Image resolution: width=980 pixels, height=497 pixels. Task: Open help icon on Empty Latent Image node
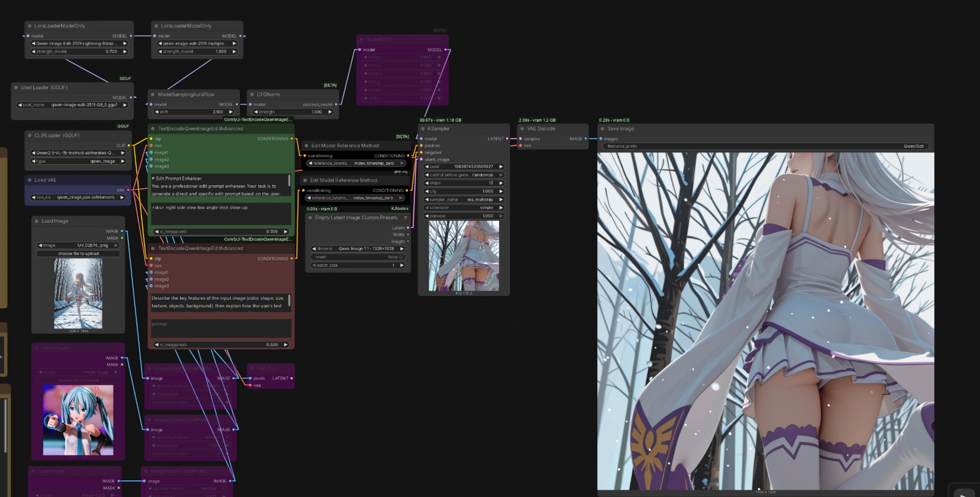pos(406,218)
